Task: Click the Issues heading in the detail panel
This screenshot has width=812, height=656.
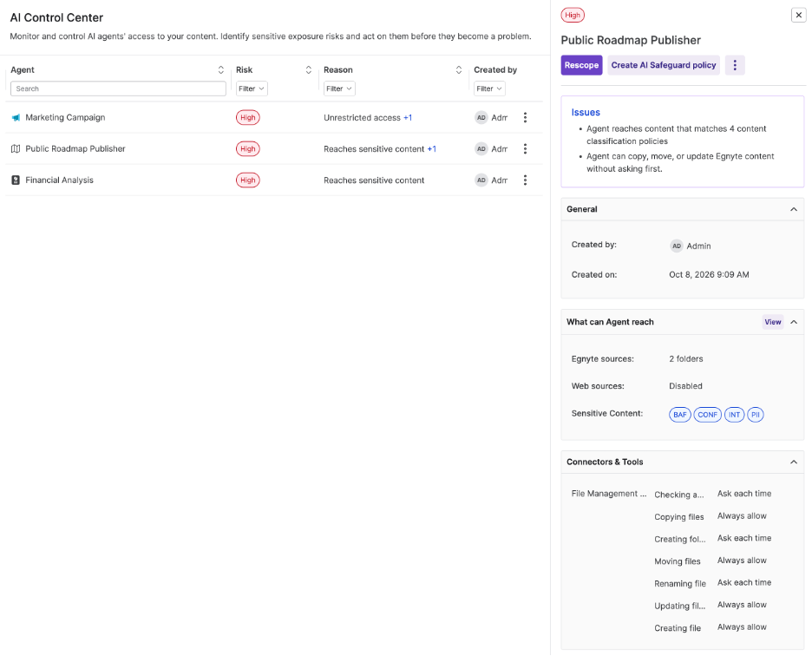Action: [586, 113]
